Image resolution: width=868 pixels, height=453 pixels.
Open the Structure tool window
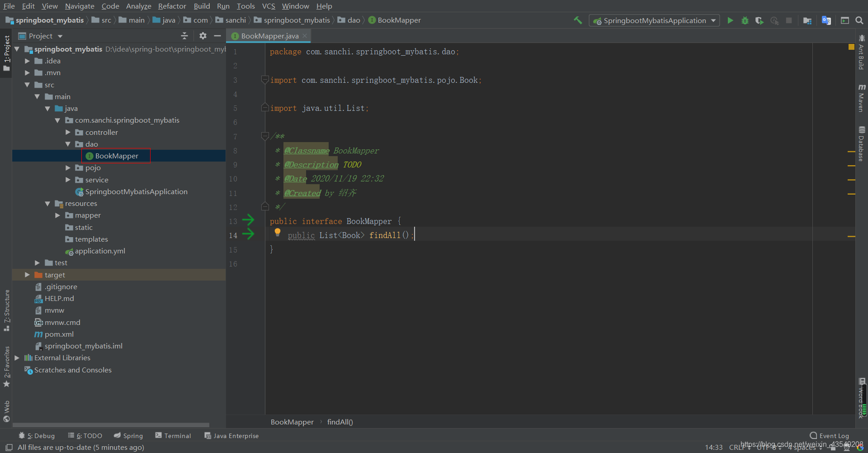[6, 310]
